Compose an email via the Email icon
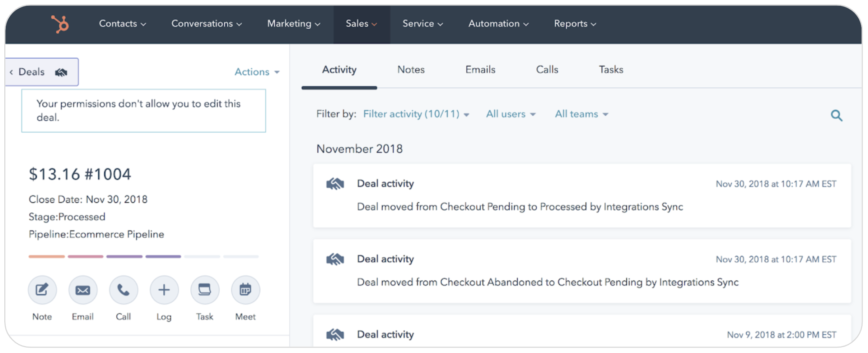Screen dimensions: 868x353 [83, 290]
